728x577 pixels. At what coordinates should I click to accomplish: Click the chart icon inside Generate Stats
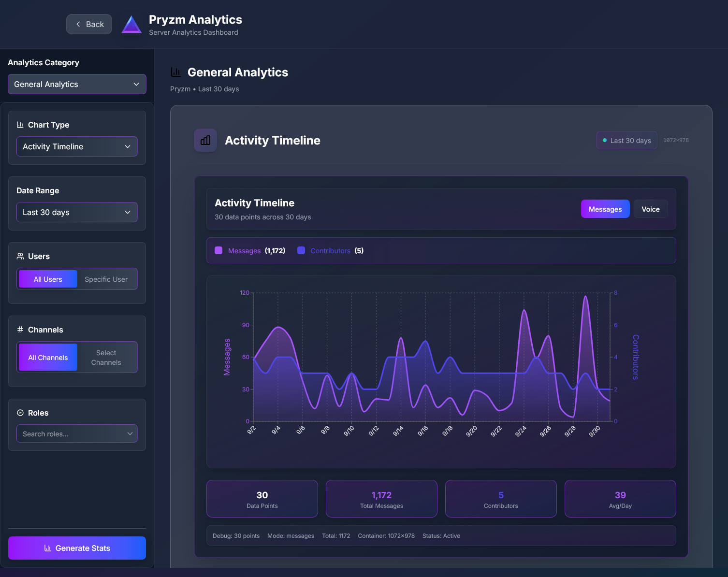(47, 548)
